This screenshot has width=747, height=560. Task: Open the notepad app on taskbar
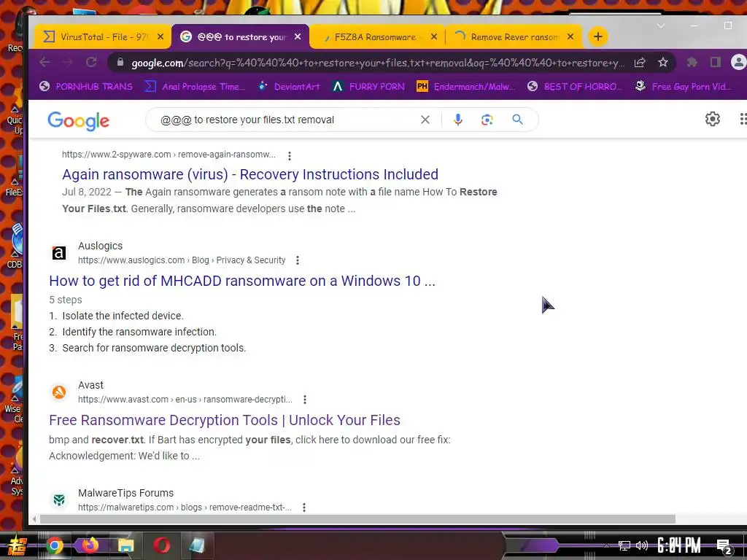click(x=197, y=545)
